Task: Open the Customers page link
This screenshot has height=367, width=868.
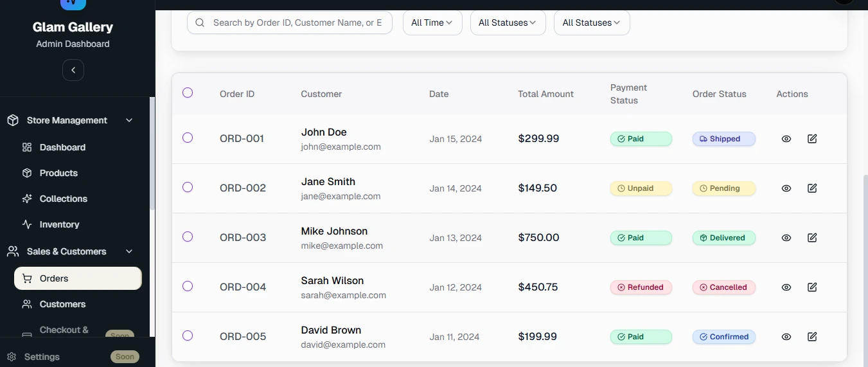Action: 62,304
